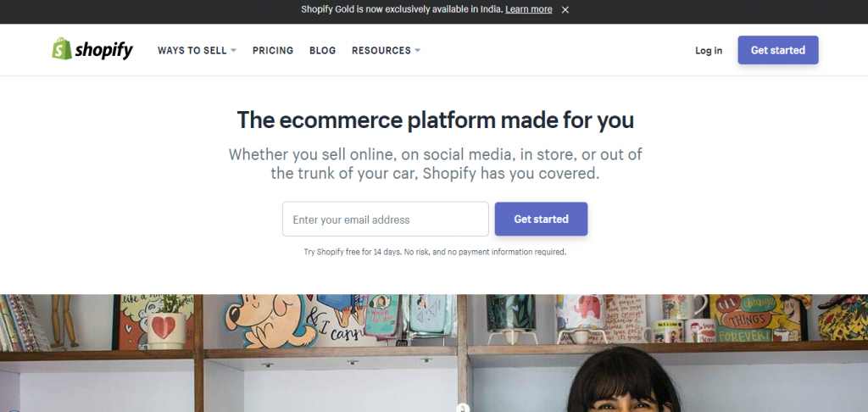
Task: Click the Shopify Gold announcement text
Action: [403, 9]
